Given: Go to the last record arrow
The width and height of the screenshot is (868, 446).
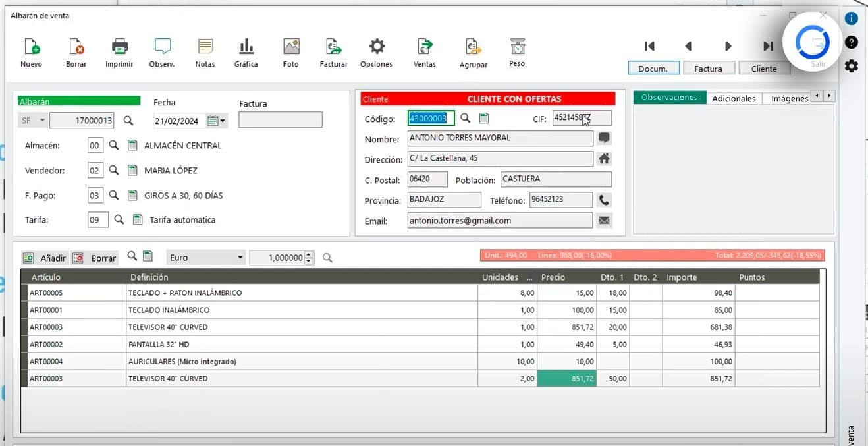Looking at the screenshot, I should point(768,46).
